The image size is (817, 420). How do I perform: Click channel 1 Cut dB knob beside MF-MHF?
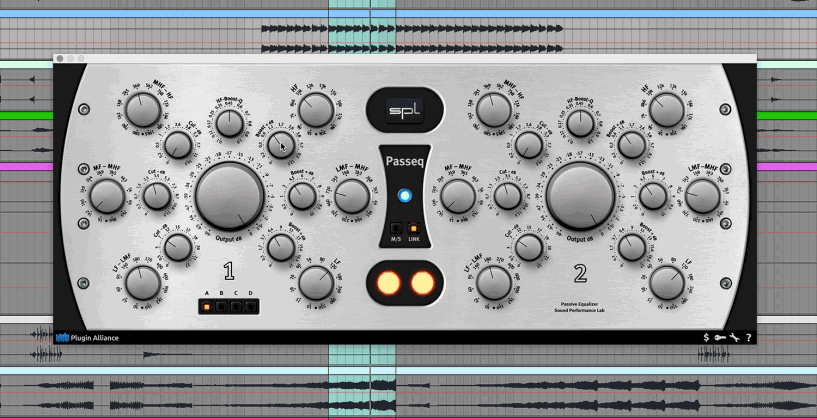[x=157, y=196]
